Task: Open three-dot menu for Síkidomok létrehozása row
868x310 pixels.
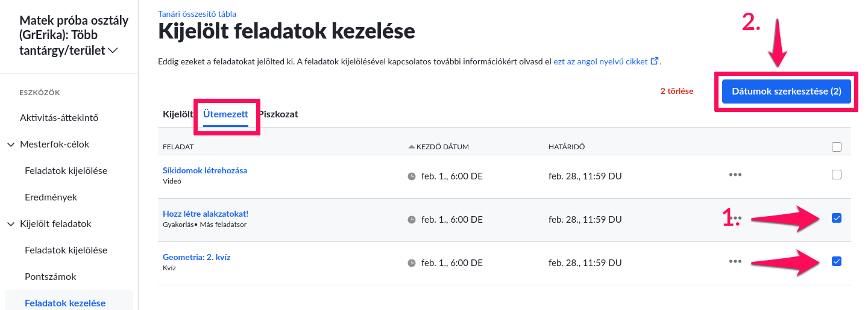Action: click(x=735, y=175)
